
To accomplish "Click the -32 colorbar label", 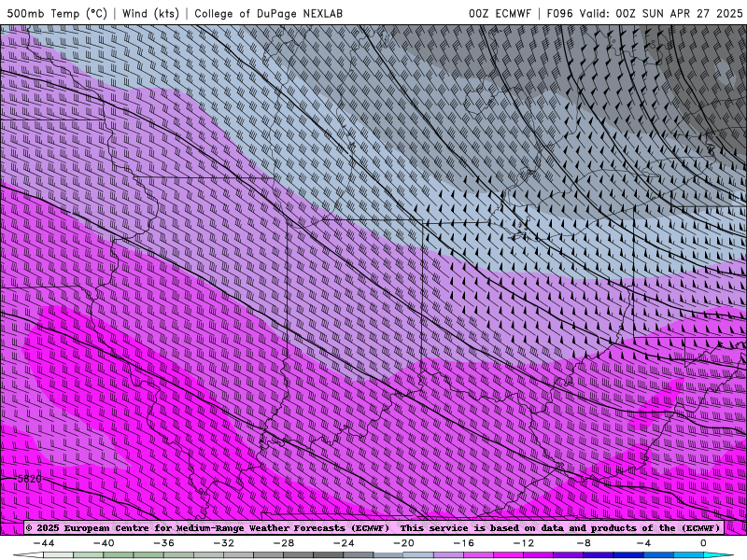I will pyautogui.click(x=224, y=543).
